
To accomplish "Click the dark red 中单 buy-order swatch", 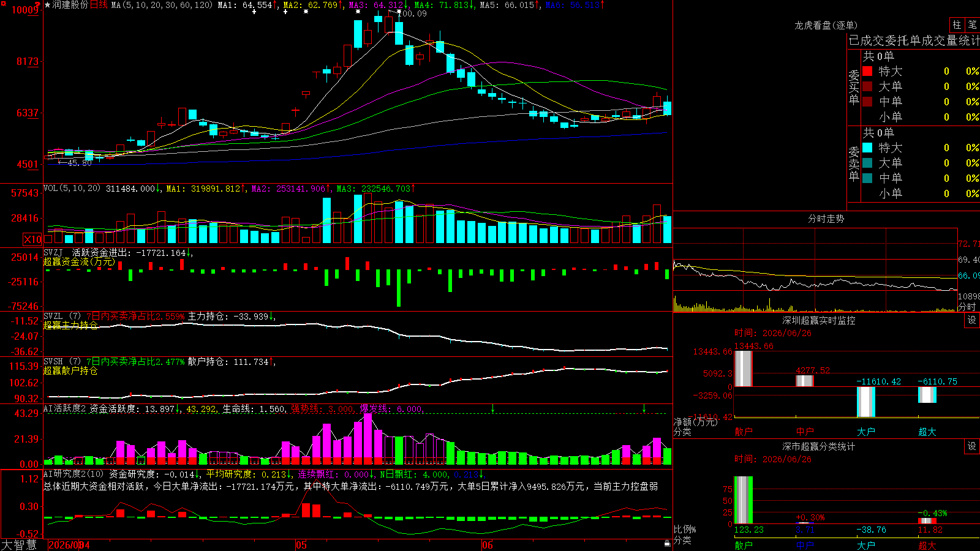I will coord(867,102).
